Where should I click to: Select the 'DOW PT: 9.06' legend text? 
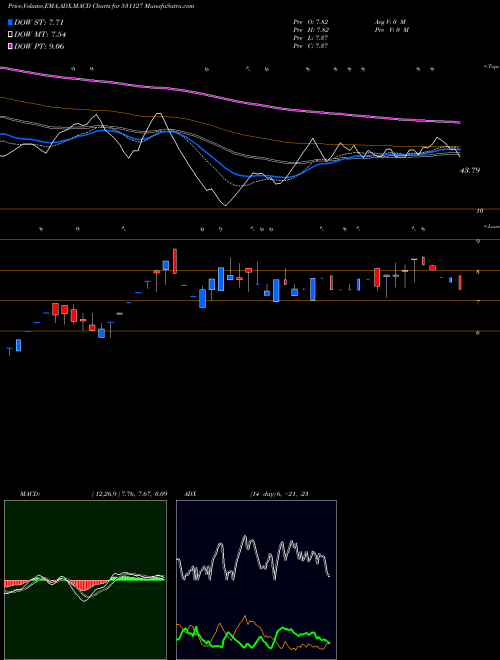coord(39,46)
